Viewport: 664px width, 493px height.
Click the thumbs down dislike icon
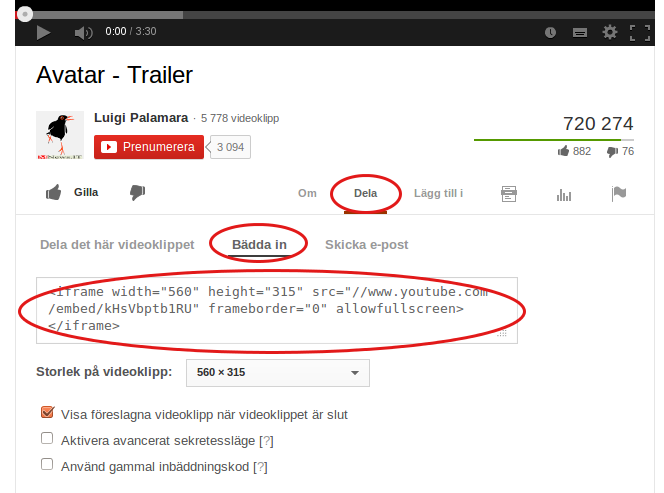(x=137, y=192)
